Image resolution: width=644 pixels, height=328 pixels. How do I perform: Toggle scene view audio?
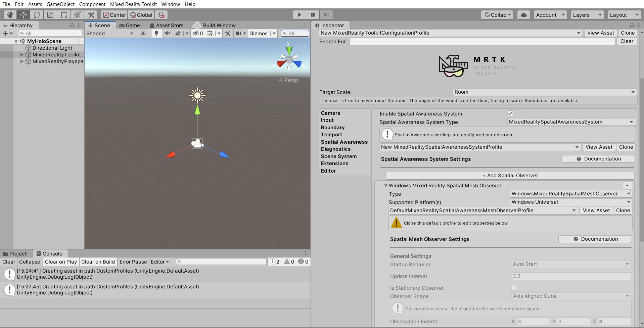pyautogui.click(x=167, y=33)
